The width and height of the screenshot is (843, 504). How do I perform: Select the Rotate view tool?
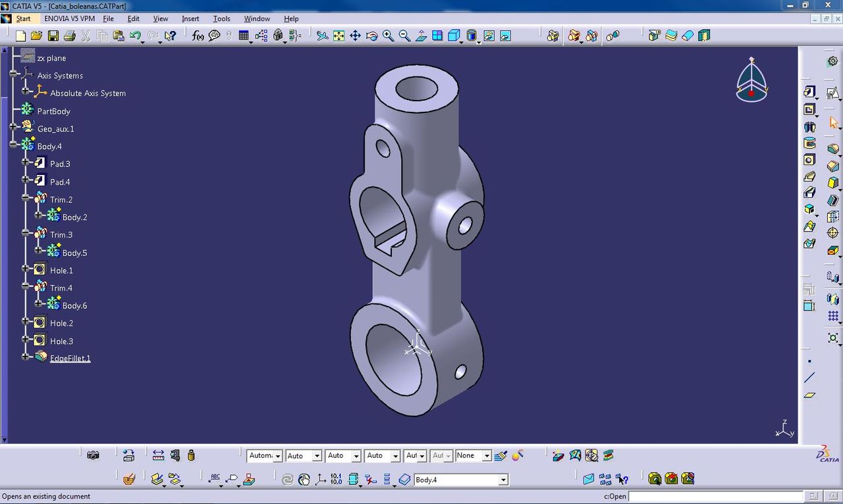pos(371,36)
